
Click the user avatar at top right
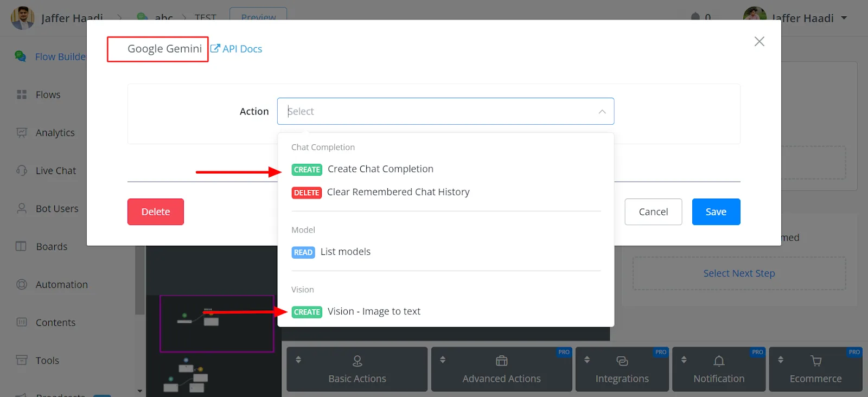click(755, 18)
